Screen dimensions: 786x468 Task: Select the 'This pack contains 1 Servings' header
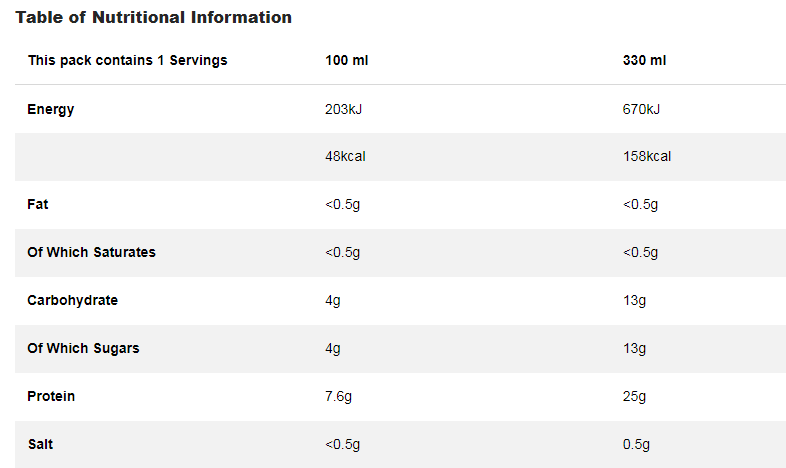127,60
